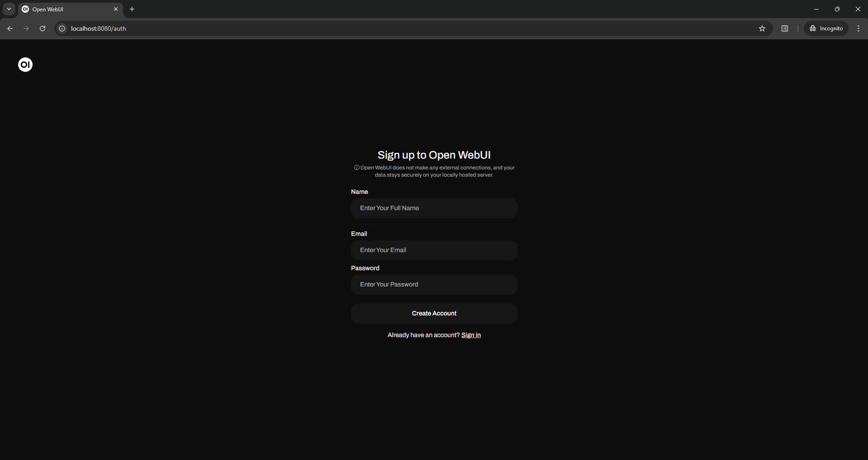Focus the Enter Your Full Name field
The width and height of the screenshot is (868, 460).
pyautogui.click(x=434, y=208)
